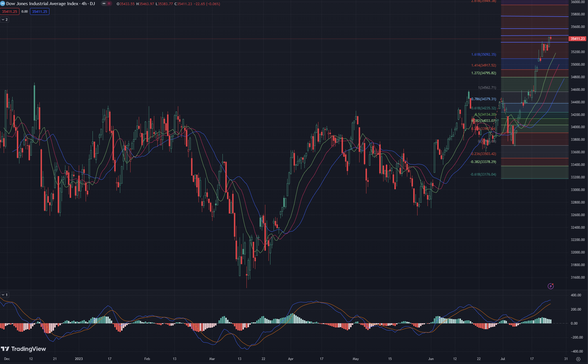Click the spread value 0.00 between prices
The height and width of the screenshot is (364, 588).
(25, 12)
